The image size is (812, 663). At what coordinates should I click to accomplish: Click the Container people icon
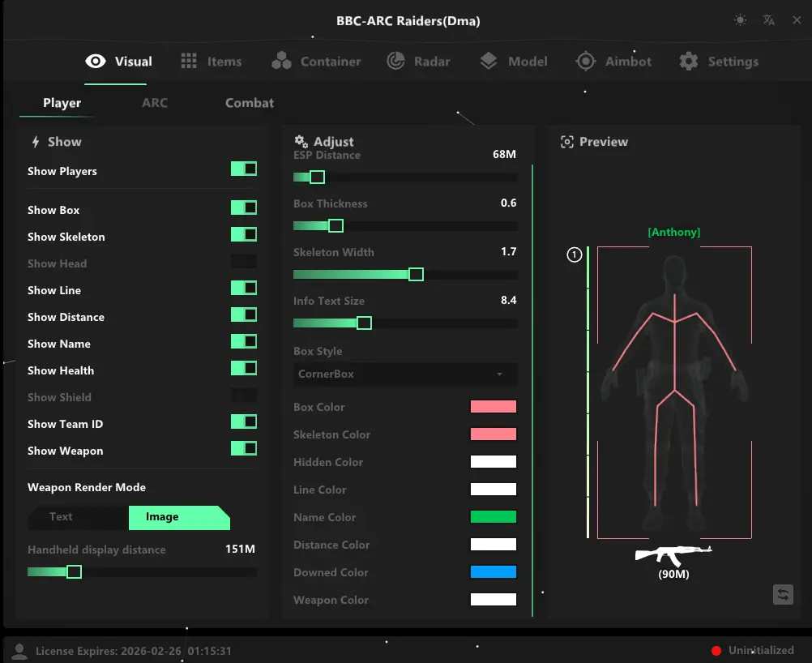click(282, 61)
